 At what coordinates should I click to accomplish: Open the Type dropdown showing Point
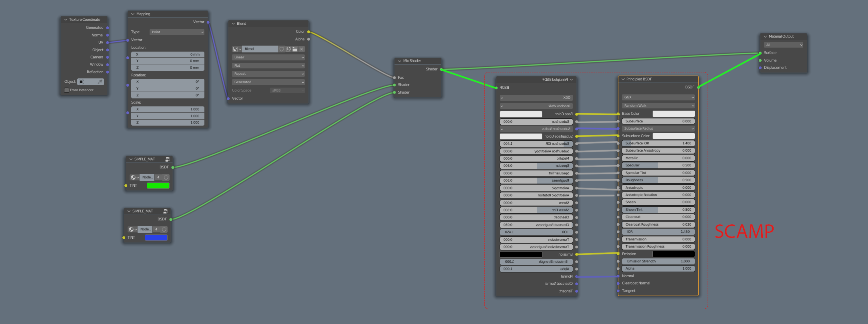[x=177, y=32]
